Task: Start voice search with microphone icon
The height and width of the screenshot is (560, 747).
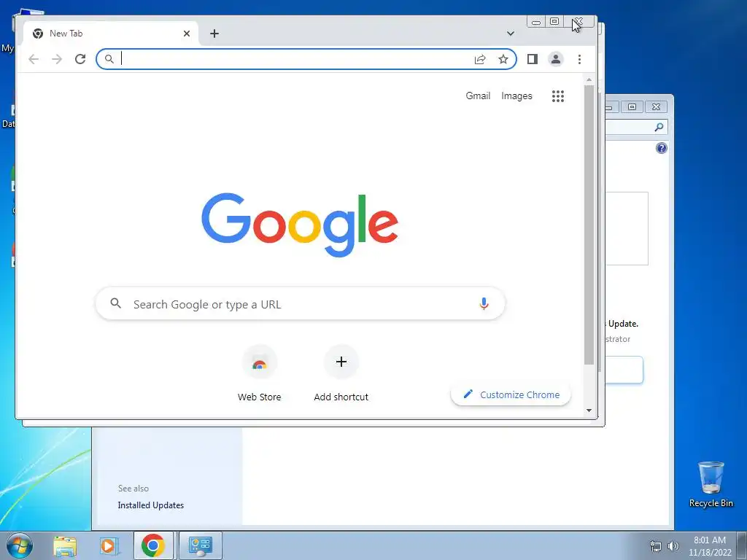Action: [x=484, y=303]
